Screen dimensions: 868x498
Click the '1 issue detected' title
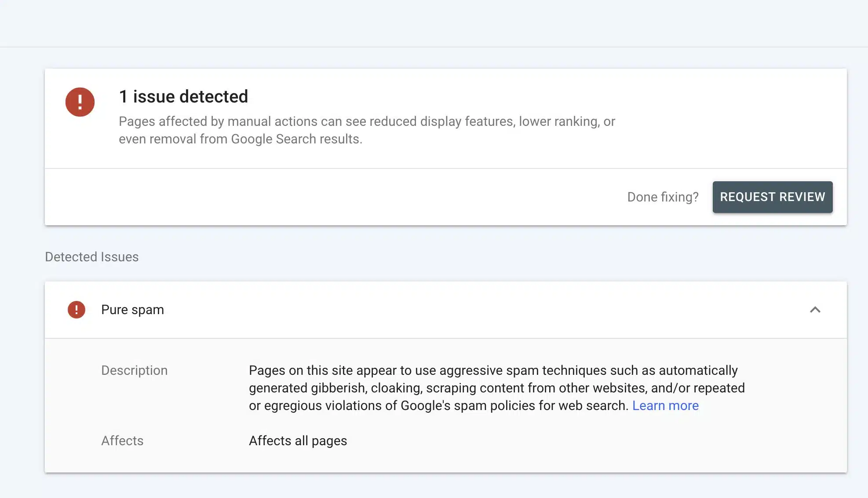point(183,96)
